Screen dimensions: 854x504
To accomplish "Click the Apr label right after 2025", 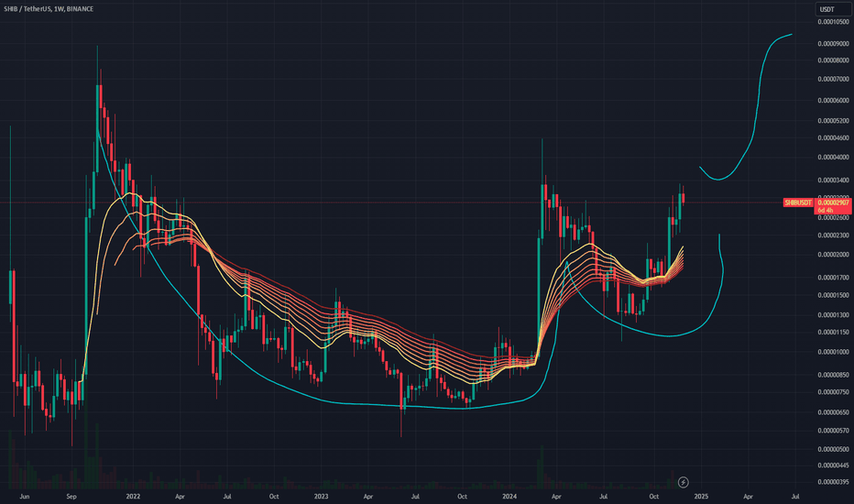I will (749, 497).
